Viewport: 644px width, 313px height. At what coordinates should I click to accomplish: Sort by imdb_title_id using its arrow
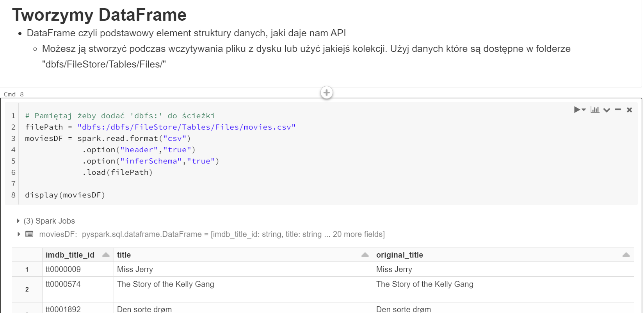106,255
